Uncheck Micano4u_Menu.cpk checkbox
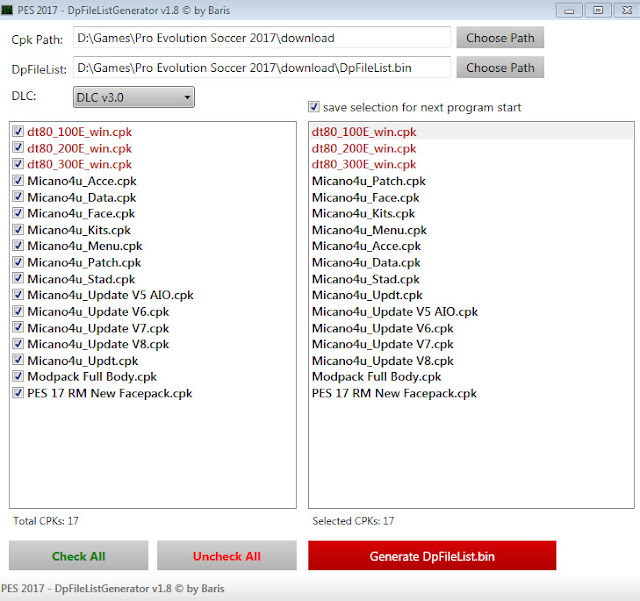 point(18,245)
